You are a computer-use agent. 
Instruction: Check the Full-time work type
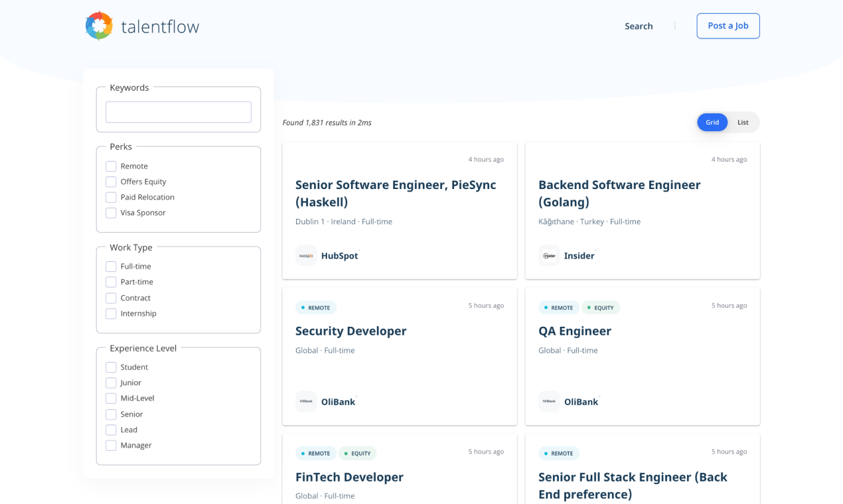point(111,266)
